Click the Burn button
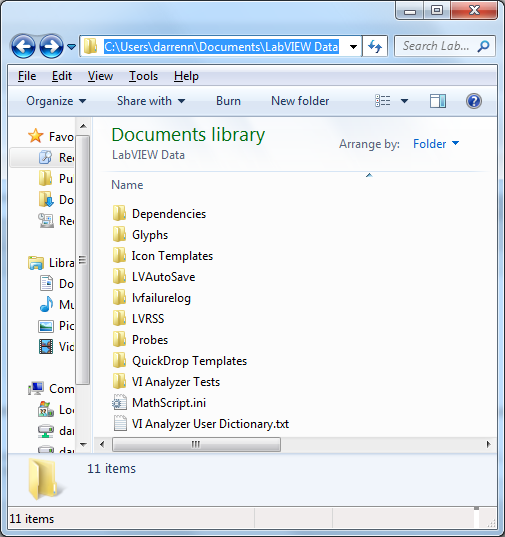 point(228,101)
